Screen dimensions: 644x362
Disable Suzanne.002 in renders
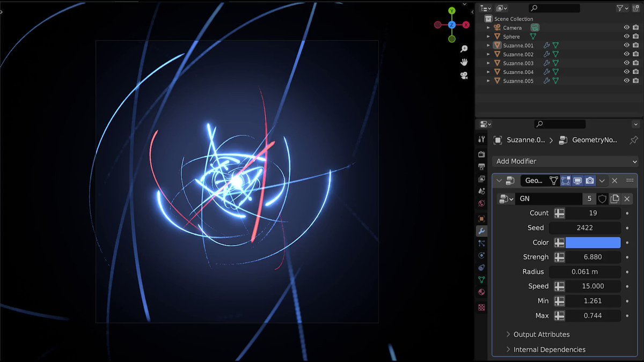[x=635, y=54]
